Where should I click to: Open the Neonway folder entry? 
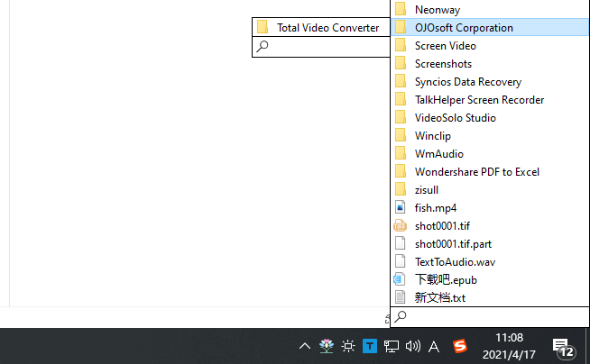(490, 9)
